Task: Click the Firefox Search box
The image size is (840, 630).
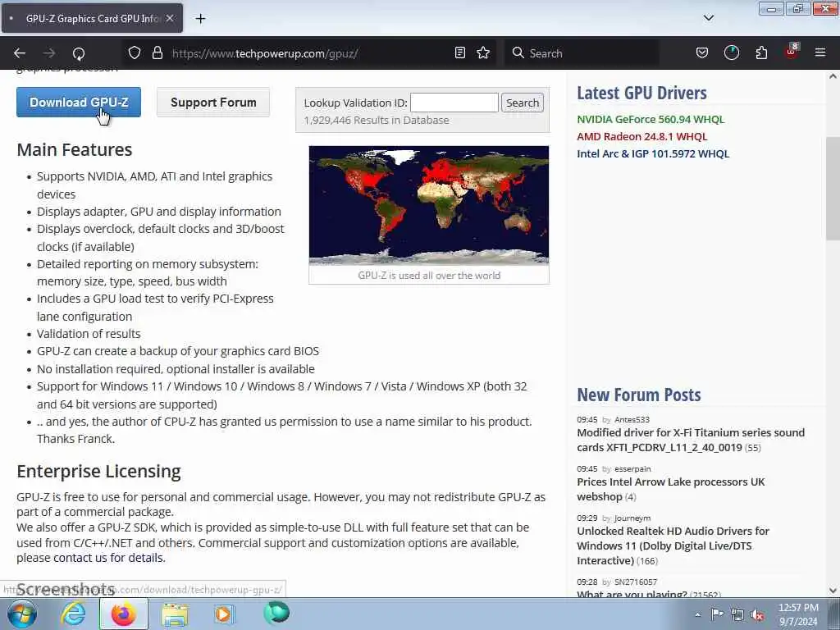Action: pyautogui.click(x=582, y=53)
